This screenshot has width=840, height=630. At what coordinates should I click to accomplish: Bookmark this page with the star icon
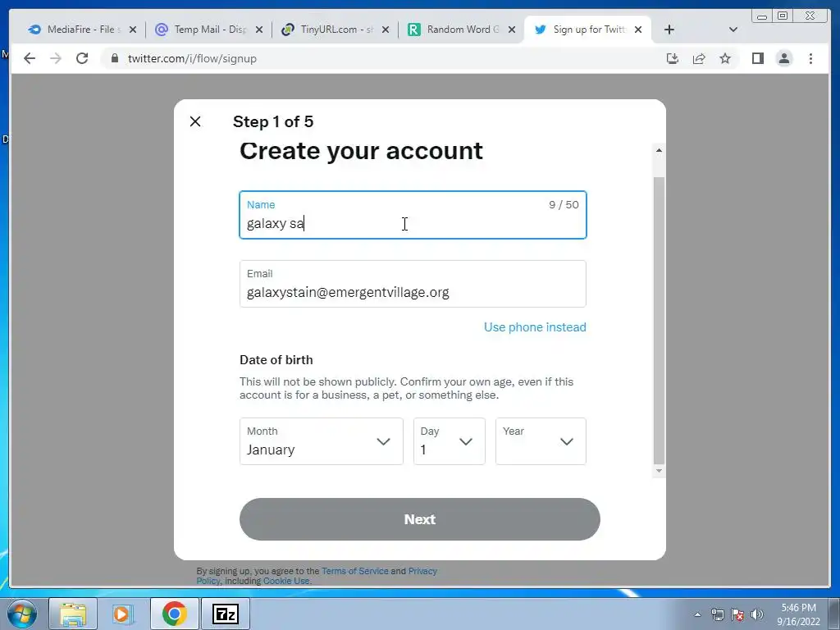725,58
